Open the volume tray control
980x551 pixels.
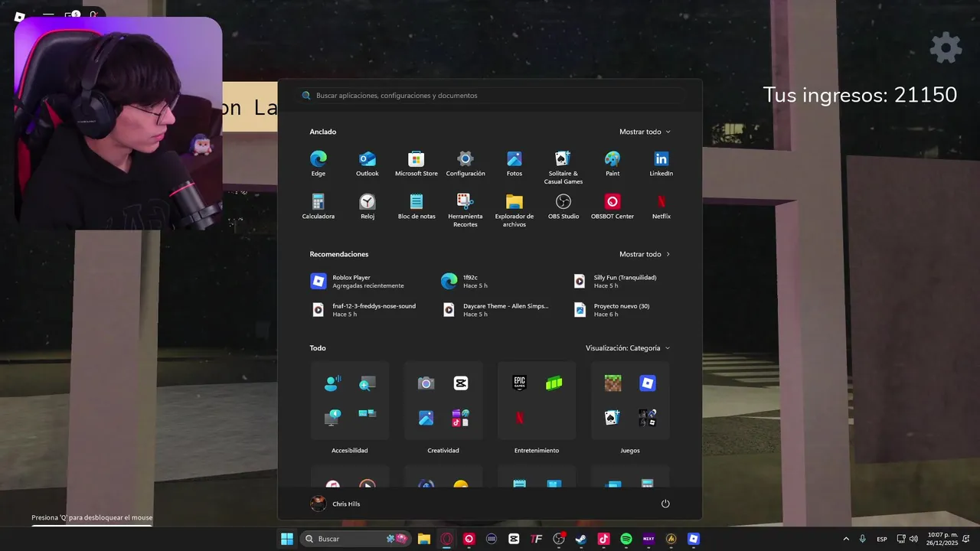[x=913, y=539]
